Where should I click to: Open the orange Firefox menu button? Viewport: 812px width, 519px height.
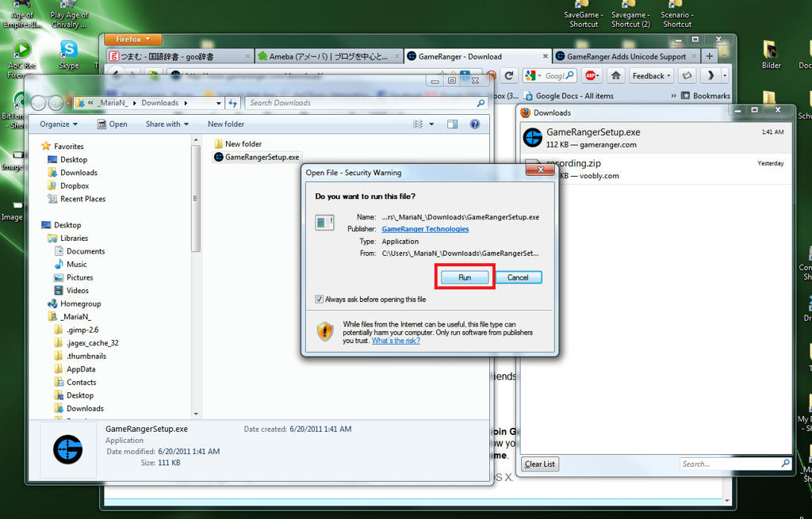click(132, 39)
